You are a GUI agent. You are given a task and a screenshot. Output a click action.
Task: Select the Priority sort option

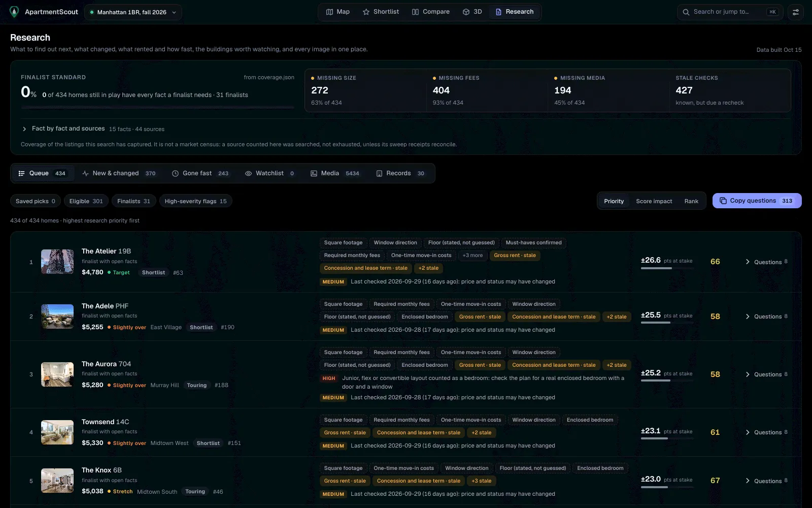(614, 201)
